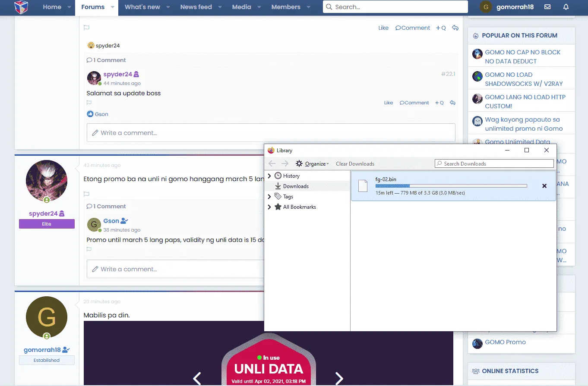Click the site Search field in the top bar
The height and width of the screenshot is (386, 588).
(x=395, y=7)
